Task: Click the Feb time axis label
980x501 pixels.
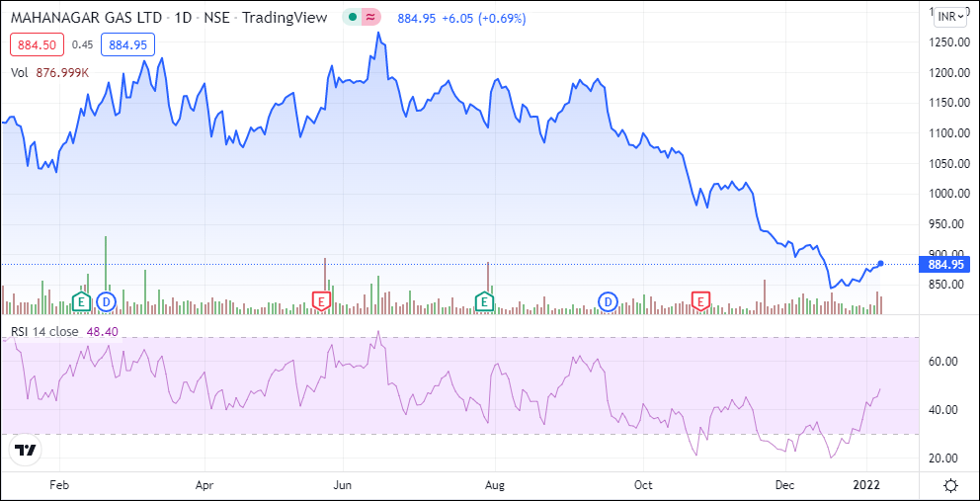Action: point(58,485)
